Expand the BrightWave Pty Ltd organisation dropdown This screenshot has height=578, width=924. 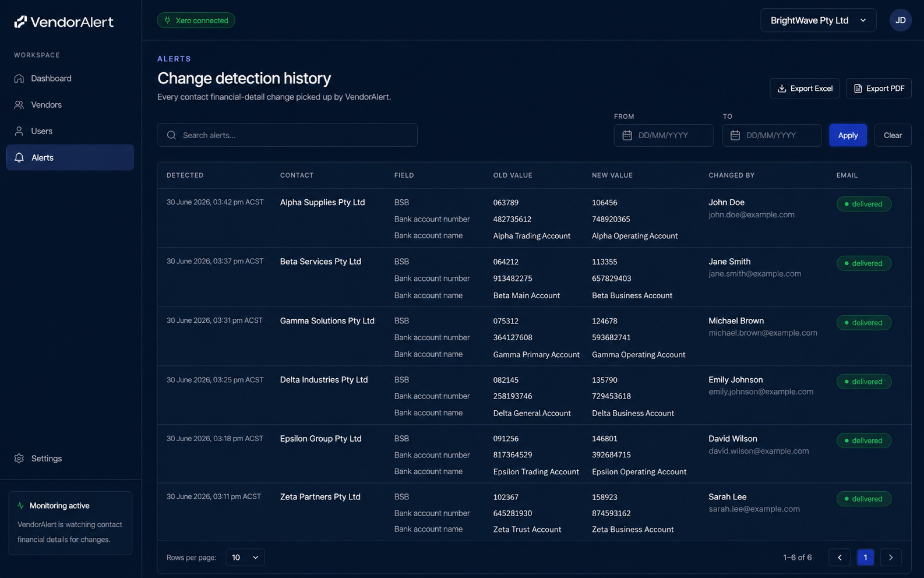point(818,20)
